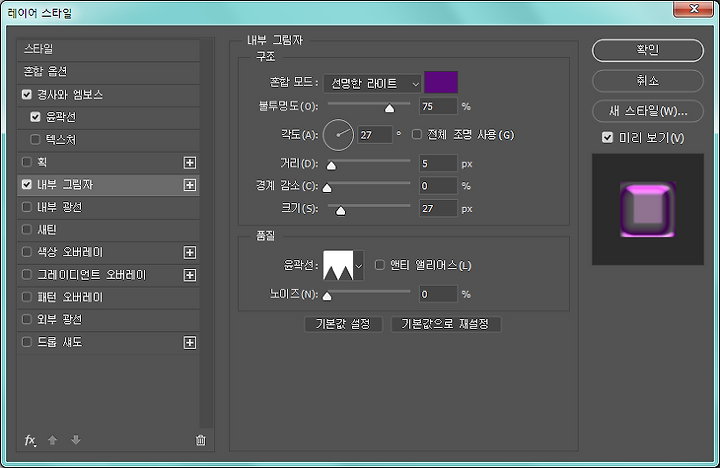Click the effects list scrollbar
This screenshot has width=720, height=468.
[206, 234]
